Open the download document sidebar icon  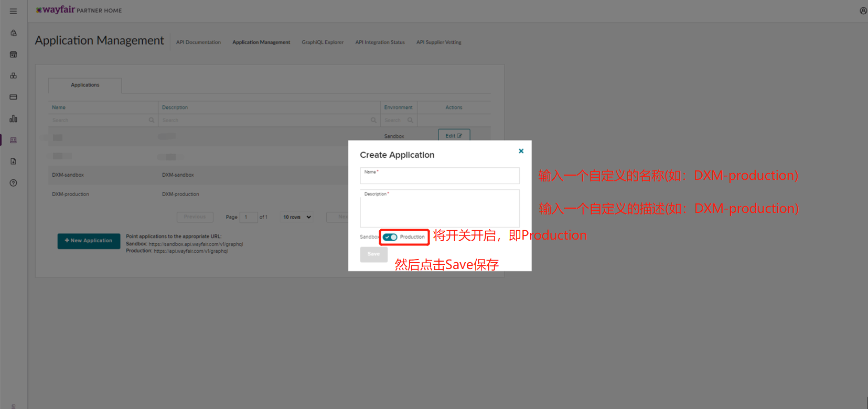14,162
